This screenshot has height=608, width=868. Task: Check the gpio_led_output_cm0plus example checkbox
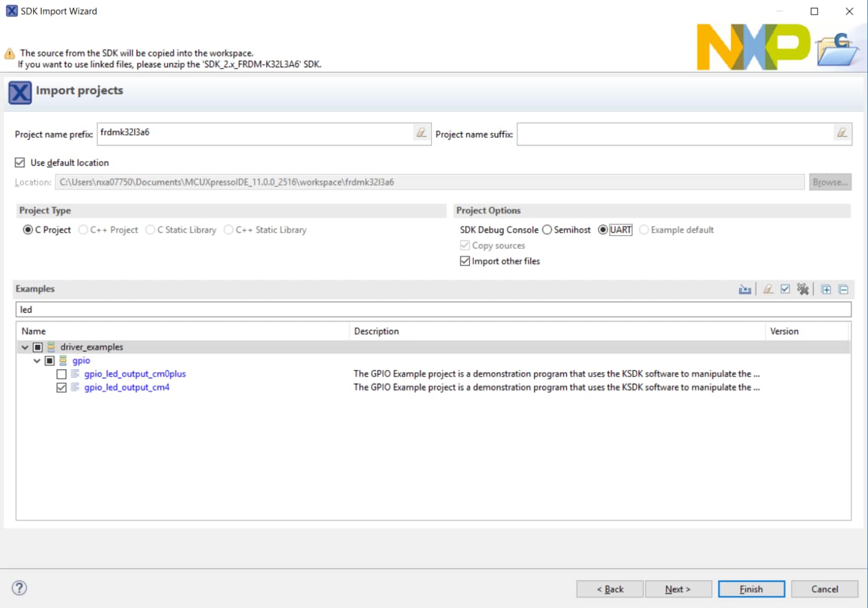click(61, 374)
